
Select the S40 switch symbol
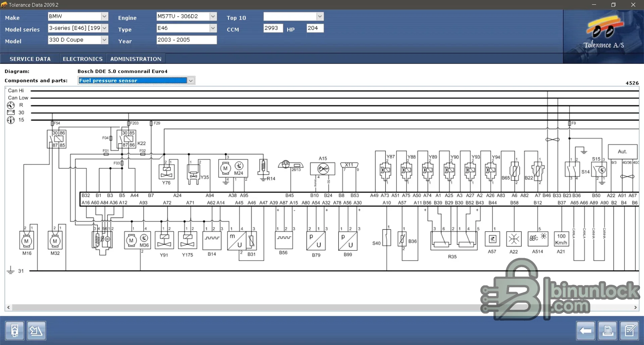[x=387, y=238]
